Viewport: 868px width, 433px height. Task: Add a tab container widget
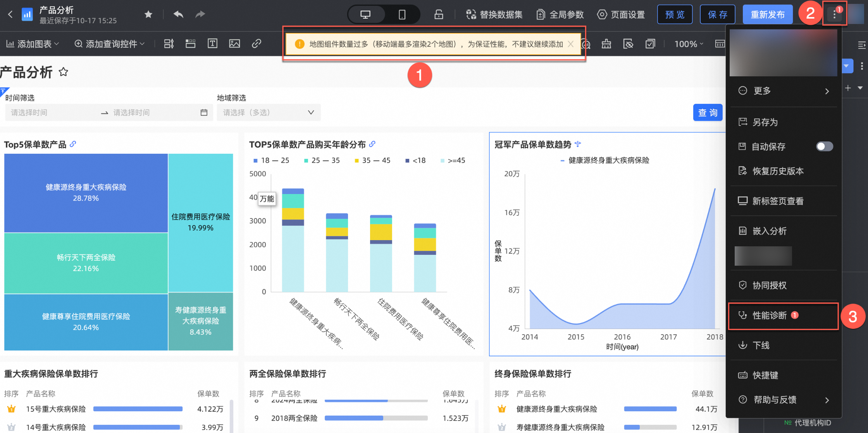point(190,44)
